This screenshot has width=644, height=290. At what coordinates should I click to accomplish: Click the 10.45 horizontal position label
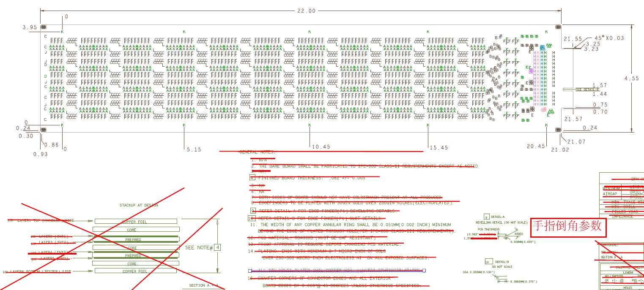pyautogui.click(x=321, y=147)
